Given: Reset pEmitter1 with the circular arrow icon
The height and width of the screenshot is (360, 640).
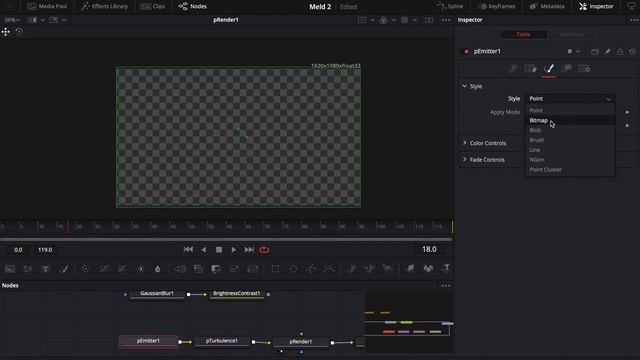Looking at the screenshot, I should (632, 51).
